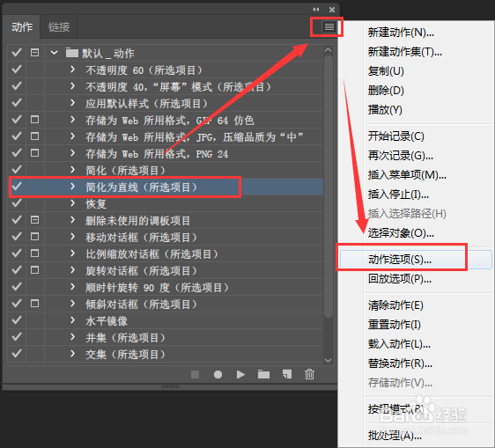
Task: Choose 重置动作(I) from menu
Action: coord(395,325)
